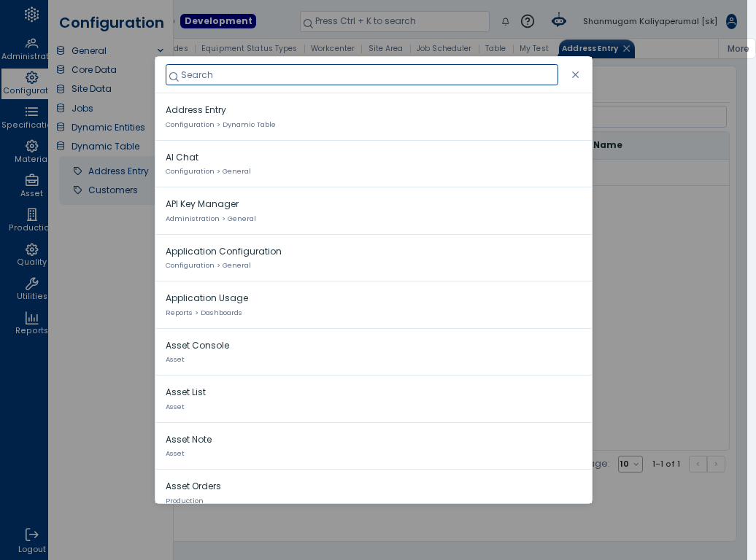Click the tag icon next to Customers
The image size is (756, 560).
point(77,190)
